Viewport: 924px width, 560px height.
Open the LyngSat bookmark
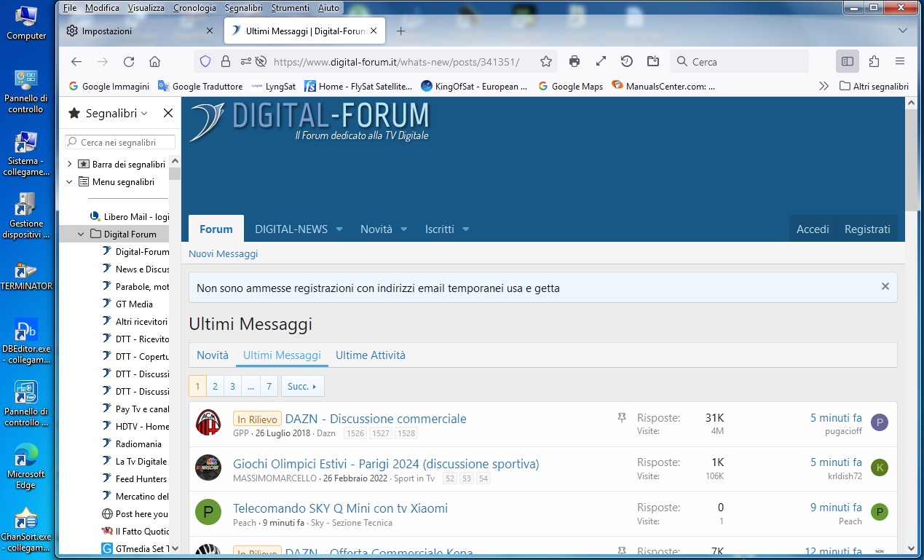tap(274, 86)
